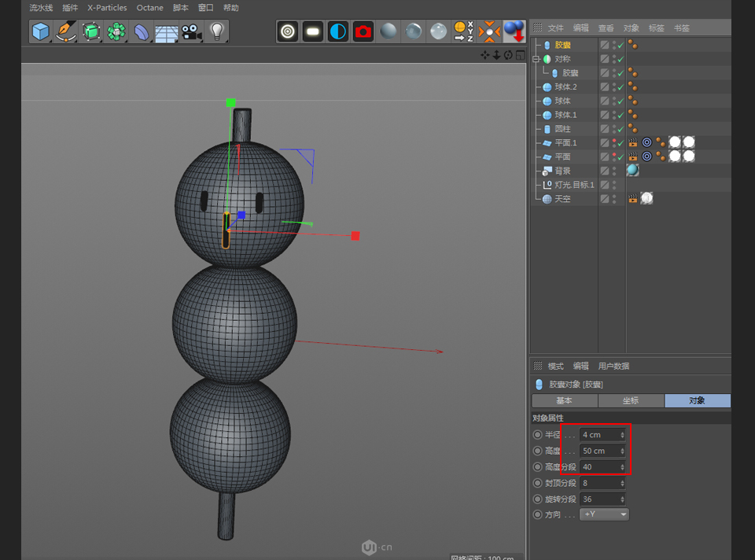
Task: Collapse the 对称 hierarchy in object manager
Action: pyautogui.click(x=536, y=58)
